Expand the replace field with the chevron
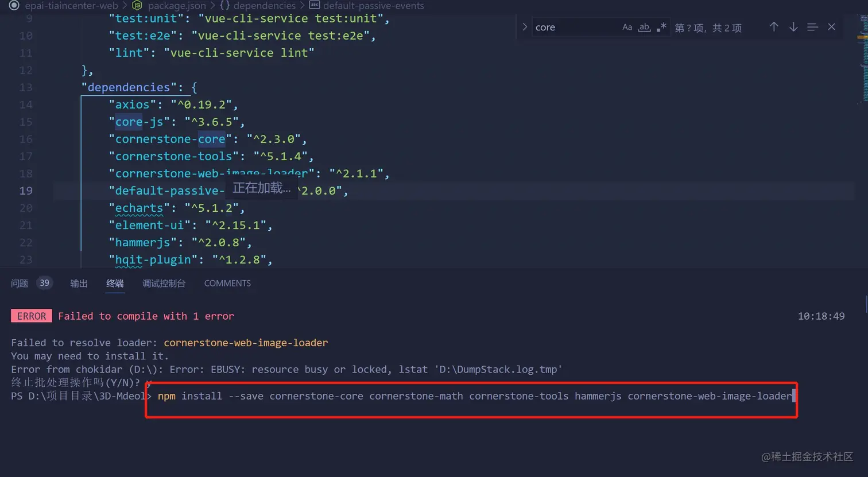 coord(524,26)
